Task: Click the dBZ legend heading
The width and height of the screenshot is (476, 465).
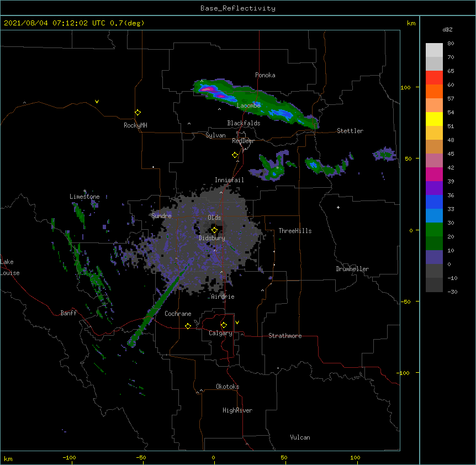Action: point(447,29)
